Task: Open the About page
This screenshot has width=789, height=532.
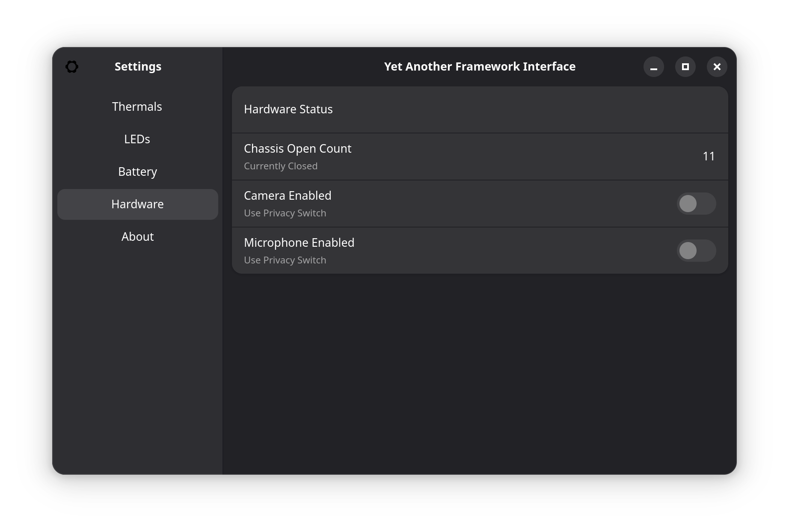Action: pos(137,236)
